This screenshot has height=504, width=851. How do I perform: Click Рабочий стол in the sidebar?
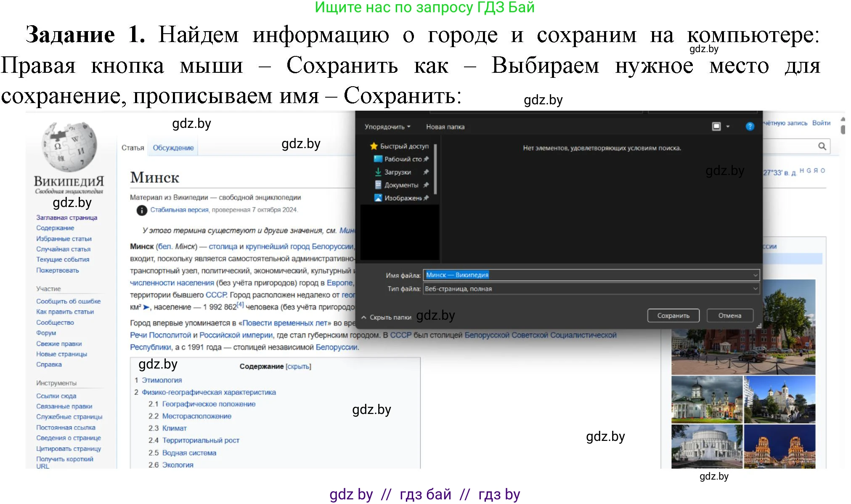[400, 159]
